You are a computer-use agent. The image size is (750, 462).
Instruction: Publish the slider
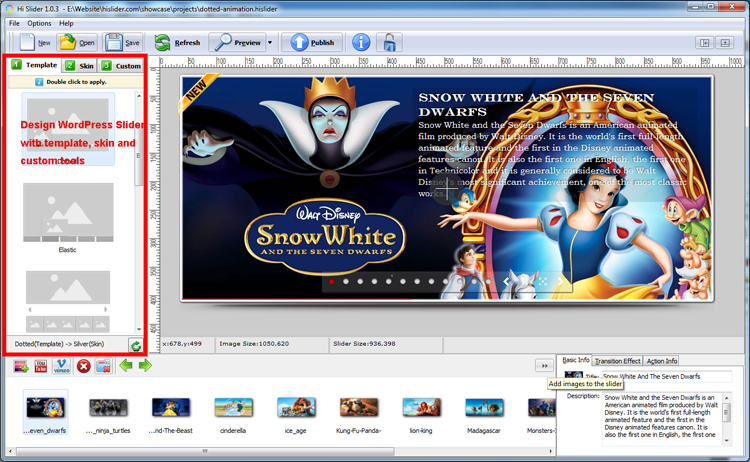click(x=312, y=43)
